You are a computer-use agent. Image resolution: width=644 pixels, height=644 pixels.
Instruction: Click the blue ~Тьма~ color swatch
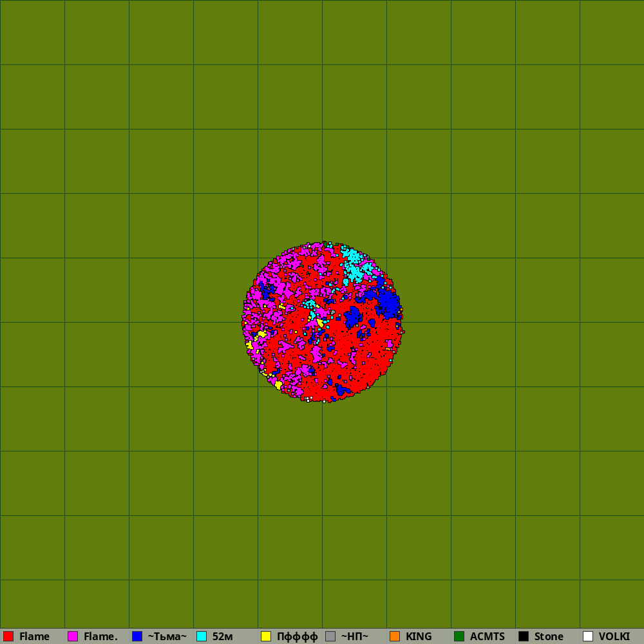tap(137, 636)
